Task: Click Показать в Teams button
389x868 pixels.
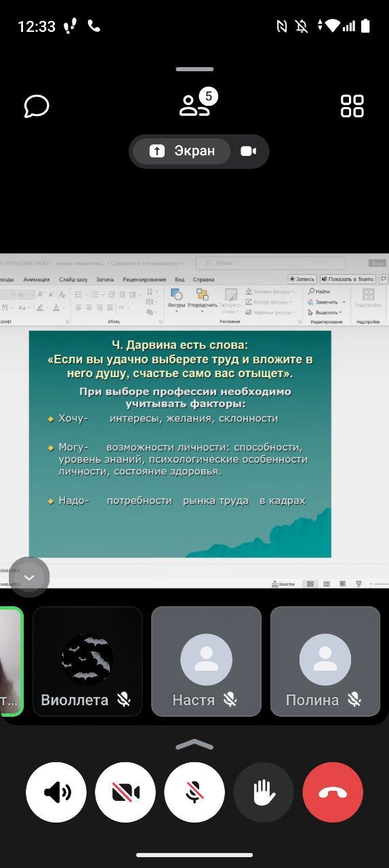Action: coord(348,279)
